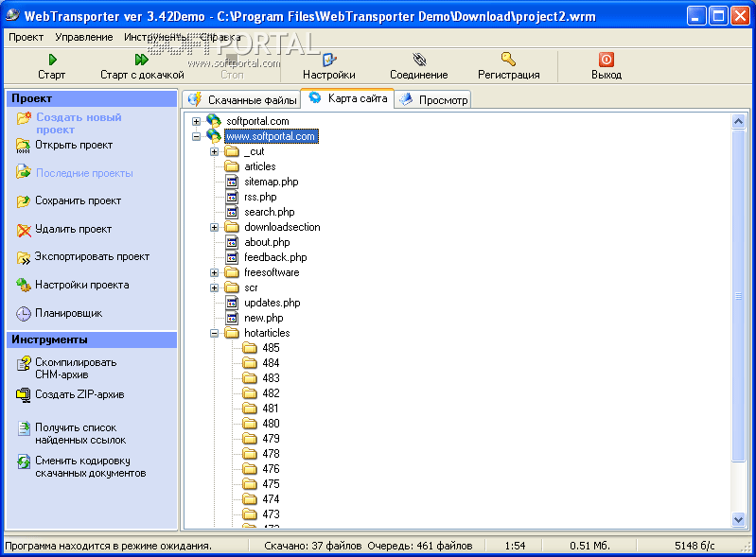
Task: Click the Сменить кодировку icon
Action: point(24,461)
